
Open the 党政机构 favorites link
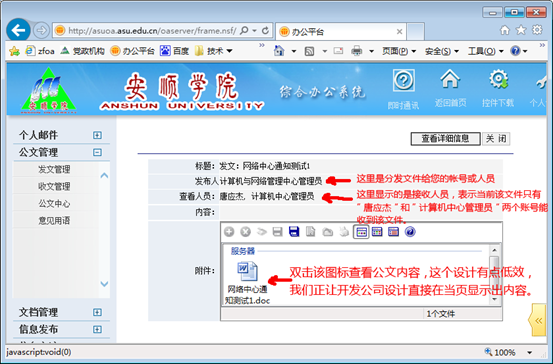point(83,51)
